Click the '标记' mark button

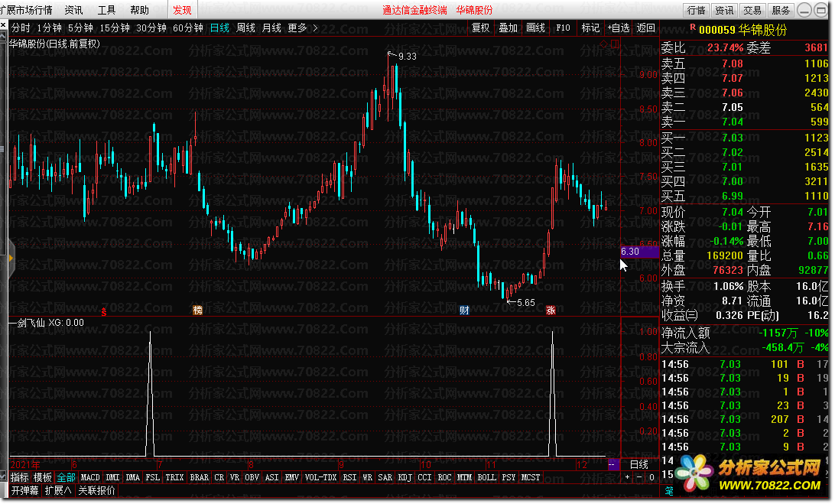[590, 28]
